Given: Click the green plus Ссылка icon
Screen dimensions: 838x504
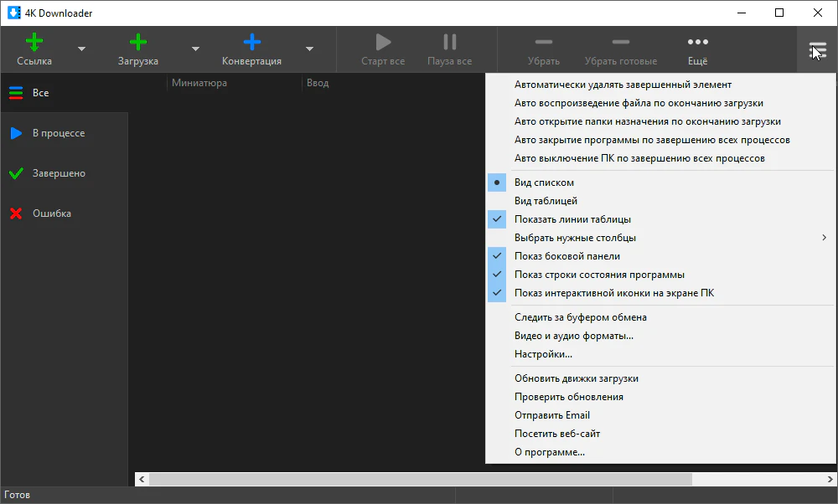Looking at the screenshot, I should (x=34, y=42).
